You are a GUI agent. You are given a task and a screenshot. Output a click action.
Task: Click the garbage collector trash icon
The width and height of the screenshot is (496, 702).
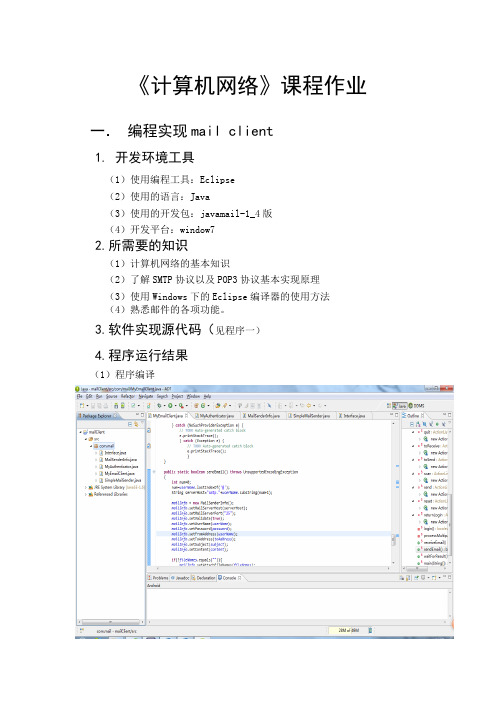pos(370,630)
